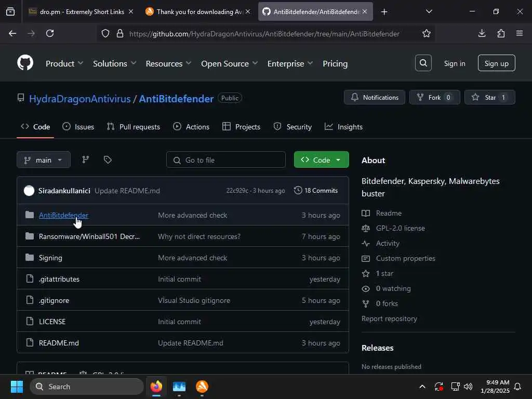Click the volume speaker tray icon
The image size is (532, 399).
[x=468, y=387]
